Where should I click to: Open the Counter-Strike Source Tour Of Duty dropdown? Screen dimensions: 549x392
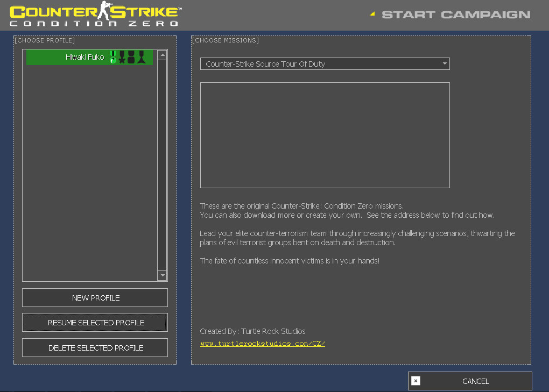click(x=325, y=63)
